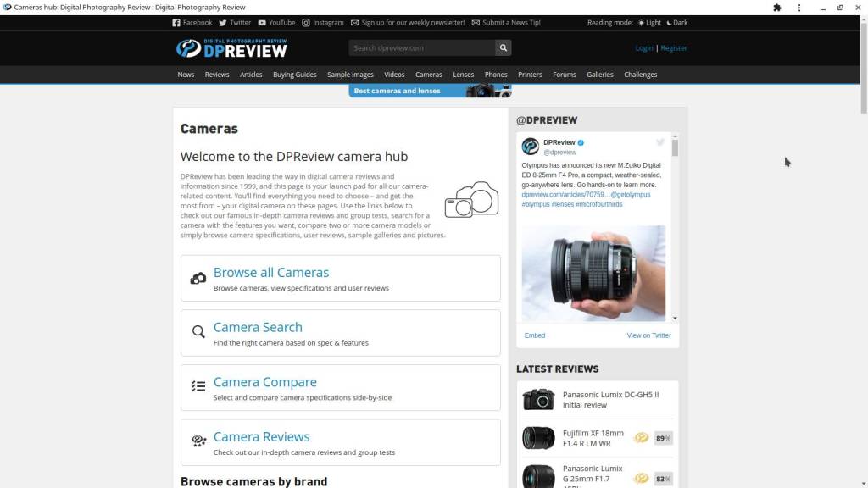This screenshot has width=868, height=488.
Task: Click the Submit a News Tip envelope icon
Action: 476,23
